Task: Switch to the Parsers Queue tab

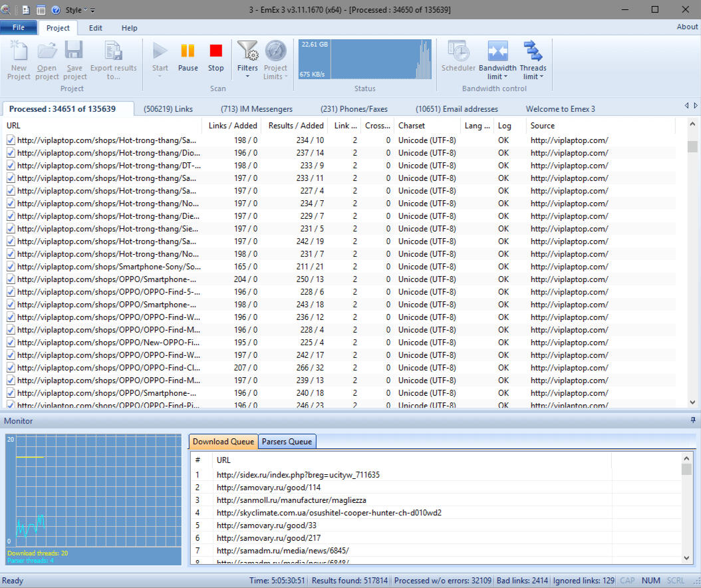Action: [x=287, y=441]
